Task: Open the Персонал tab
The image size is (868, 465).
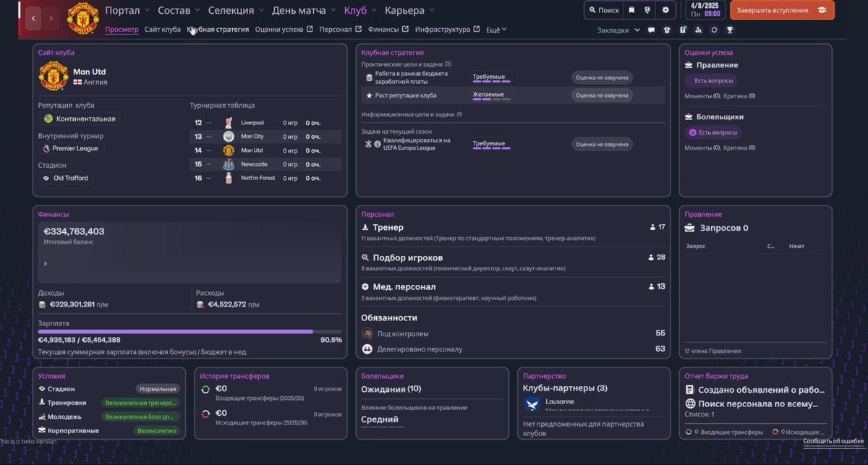Action: (x=341, y=30)
